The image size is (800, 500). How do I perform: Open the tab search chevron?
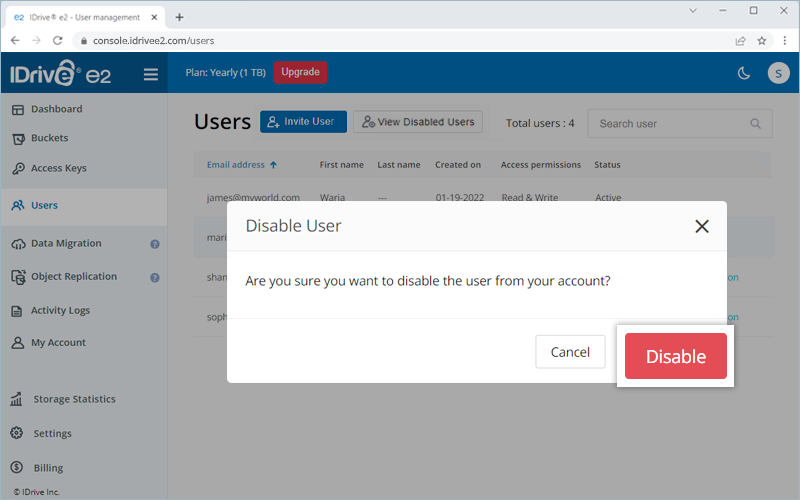(x=693, y=10)
